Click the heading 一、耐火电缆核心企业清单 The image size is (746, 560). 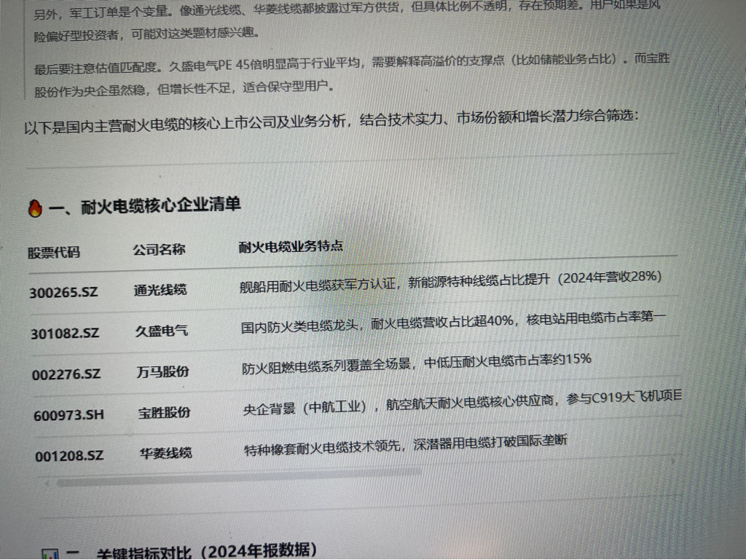tap(145, 206)
